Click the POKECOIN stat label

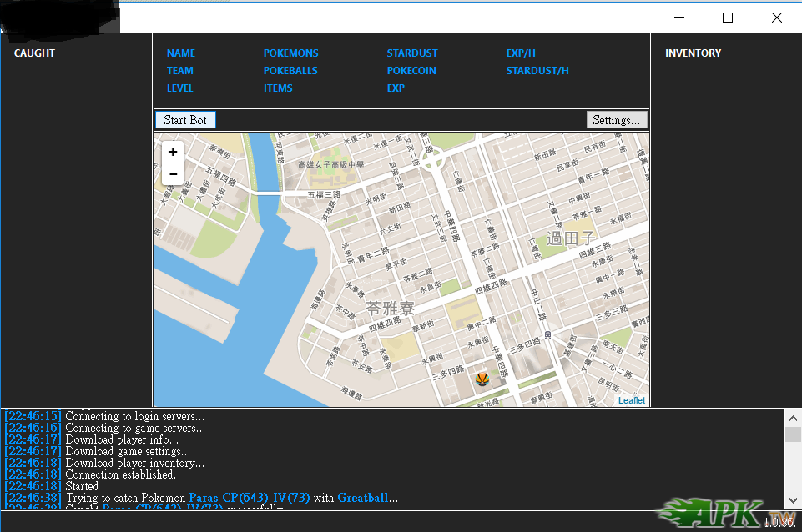[x=411, y=71]
